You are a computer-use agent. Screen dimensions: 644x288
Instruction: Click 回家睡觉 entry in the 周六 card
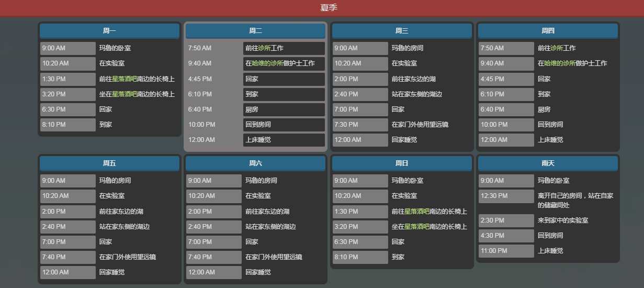point(258,272)
